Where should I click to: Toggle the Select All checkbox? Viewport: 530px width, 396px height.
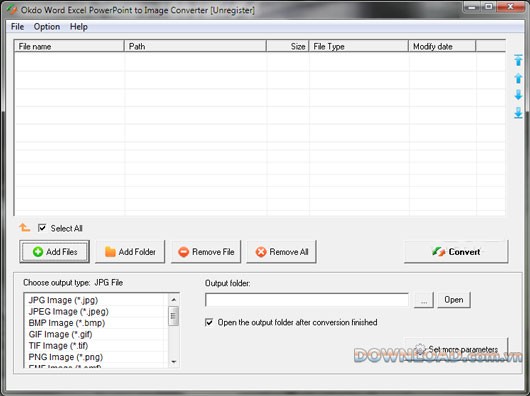click(x=42, y=228)
